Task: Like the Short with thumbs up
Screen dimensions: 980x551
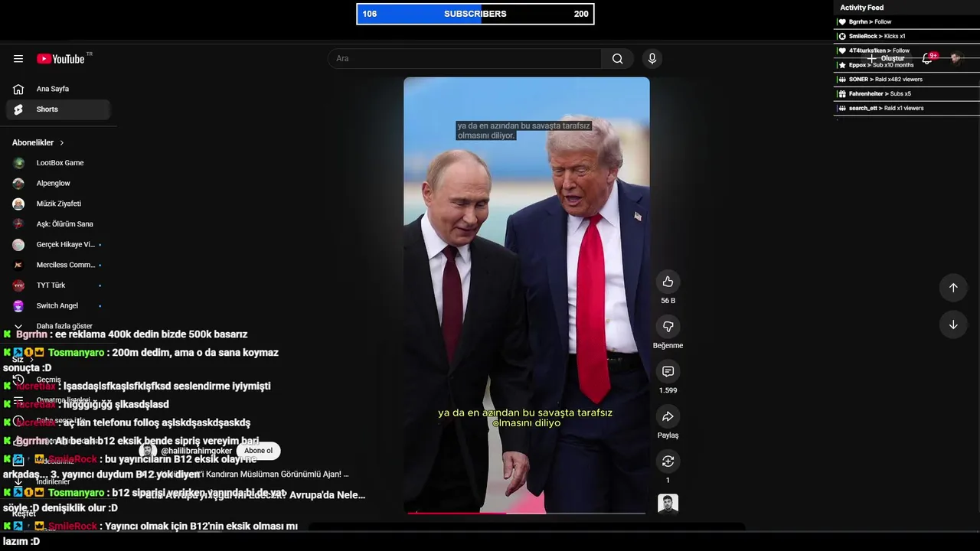Action: click(668, 282)
